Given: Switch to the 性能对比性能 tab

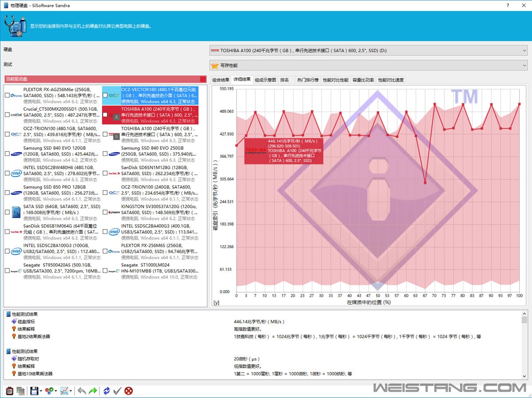Looking at the screenshot, I should [x=336, y=80].
